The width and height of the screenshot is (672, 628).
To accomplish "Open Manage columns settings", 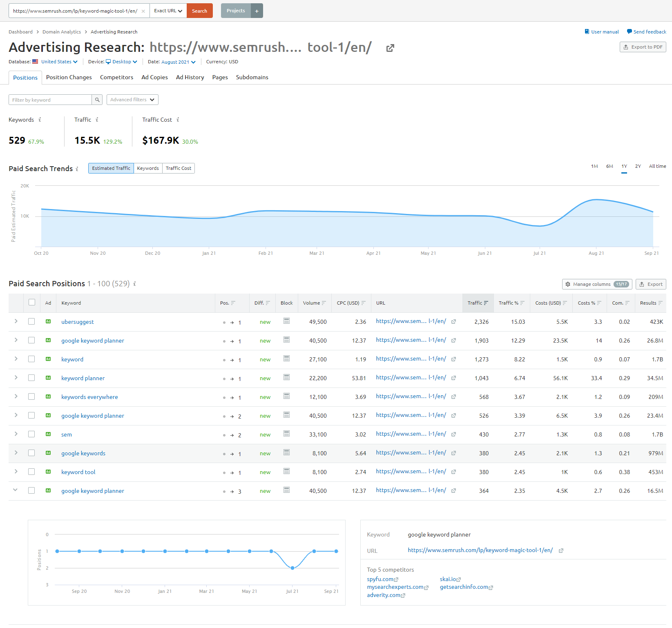I will pos(597,284).
